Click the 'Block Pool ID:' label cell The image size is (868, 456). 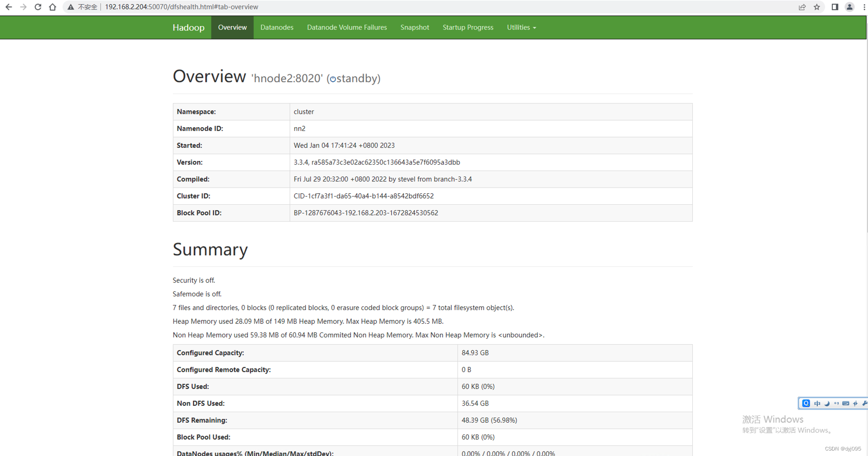[231, 213]
